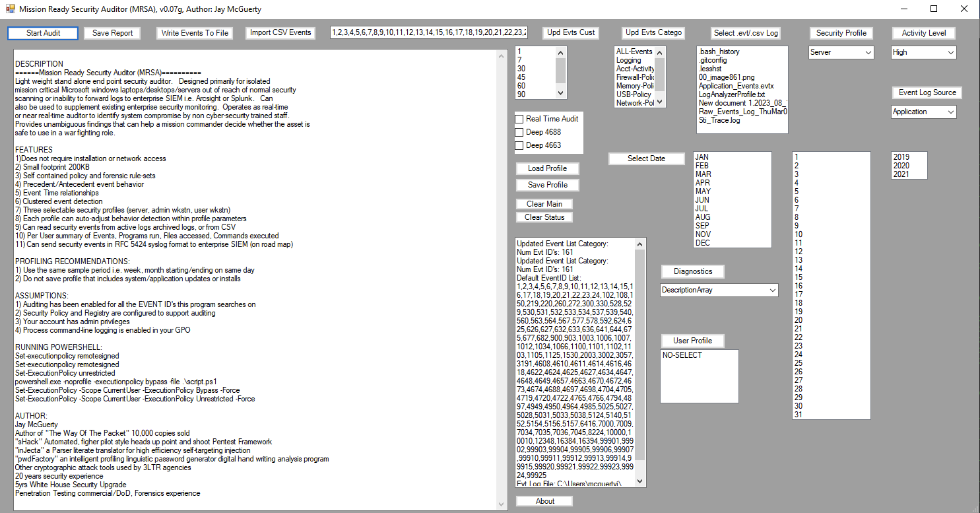Viewport: 980px width, 513px height.
Task: Click the Clear Status button
Action: (x=544, y=217)
